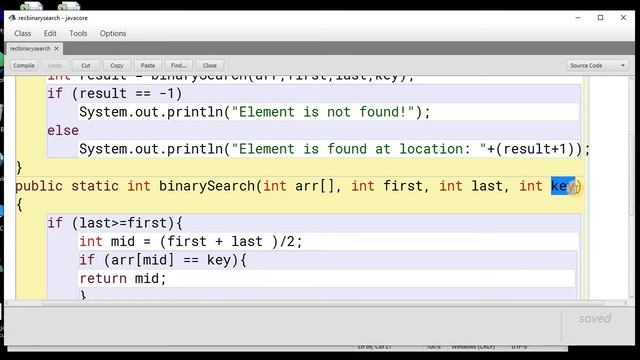Click the text "Element is found at location: "
Image resolution: width=640 pixels, height=360 pixels.
click(x=359, y=149)
